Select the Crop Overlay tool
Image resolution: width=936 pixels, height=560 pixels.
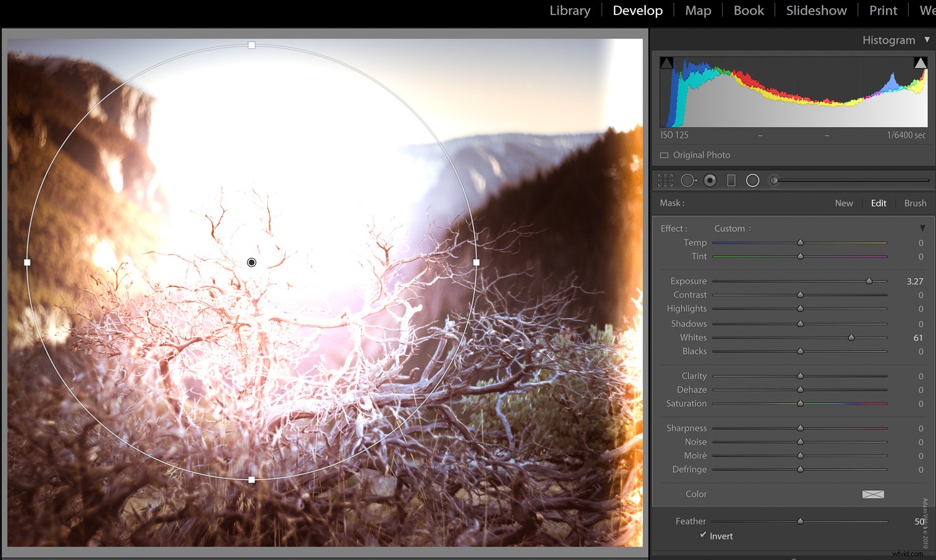[x=665, y=180]
